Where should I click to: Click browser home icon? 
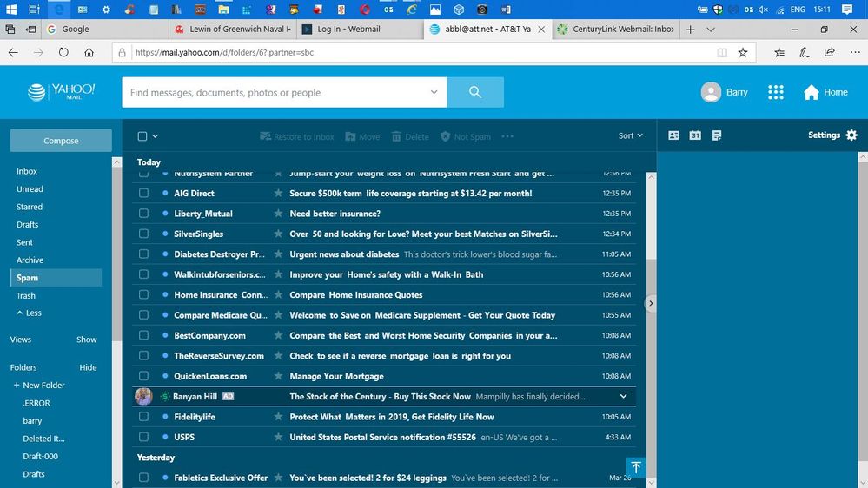click(89, 53)
